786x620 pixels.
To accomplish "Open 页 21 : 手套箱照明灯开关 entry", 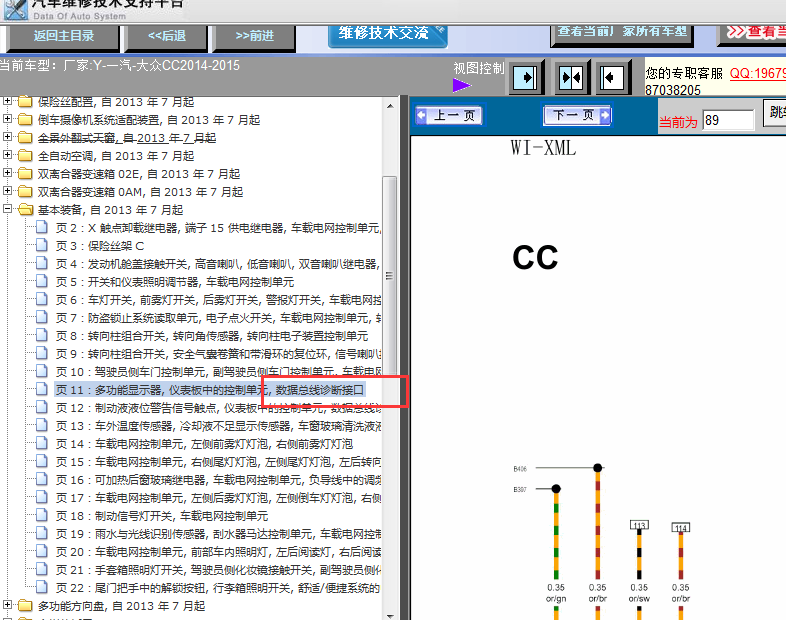I will 218,570.
